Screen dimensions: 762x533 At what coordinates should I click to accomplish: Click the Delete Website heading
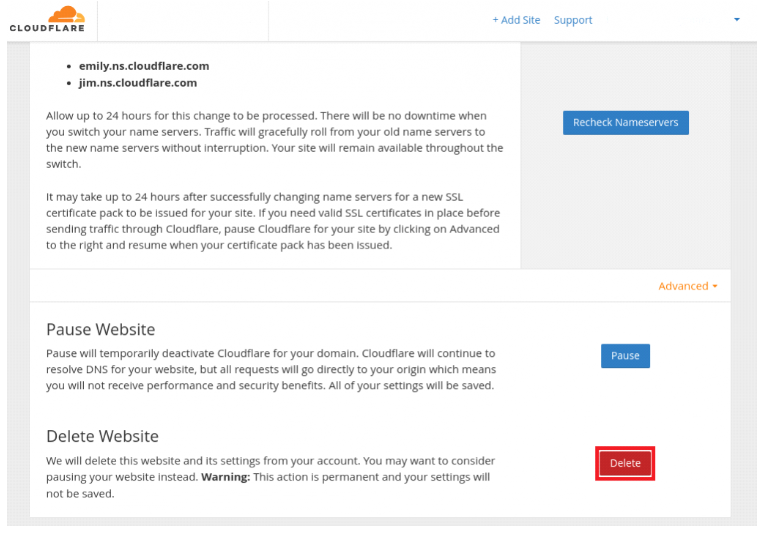tap(103, 436)
